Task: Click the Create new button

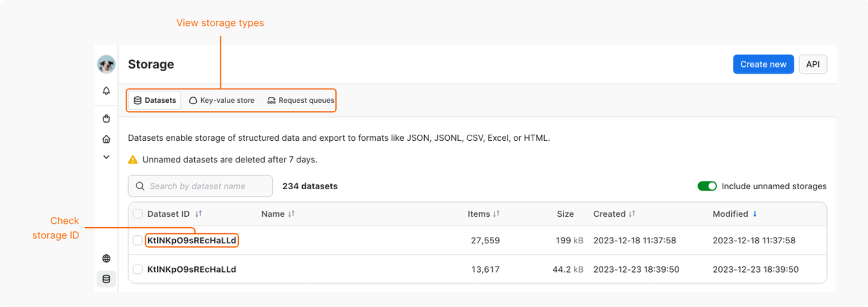Action: click(763, 64)
